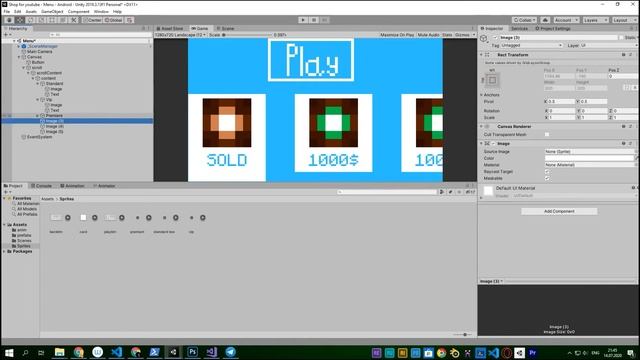Collapse the Standard object in Hierarchy

tap(38, 84)
